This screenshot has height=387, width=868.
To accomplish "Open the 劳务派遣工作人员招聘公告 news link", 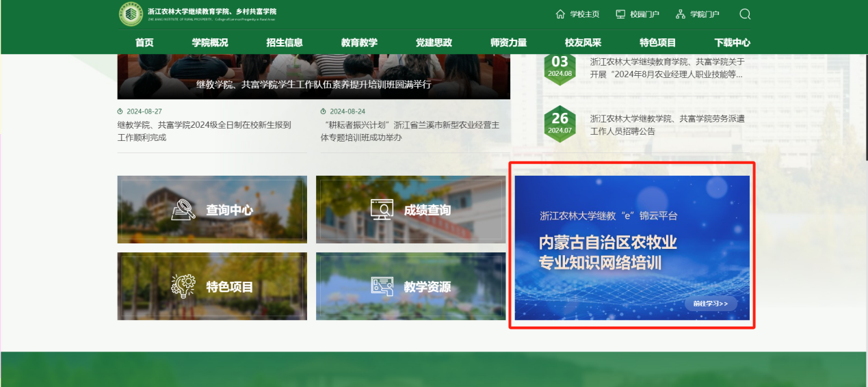I will [x=666, y=124].
